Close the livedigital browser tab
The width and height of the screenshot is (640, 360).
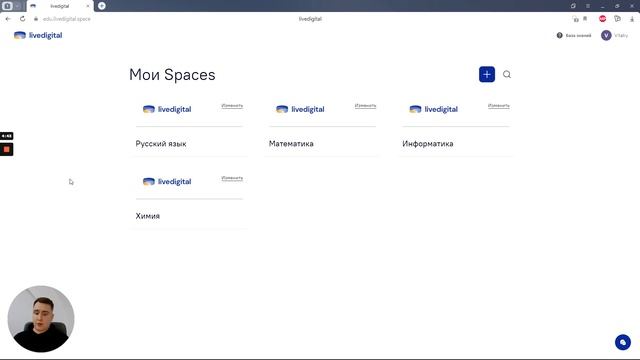coord(88,6)
